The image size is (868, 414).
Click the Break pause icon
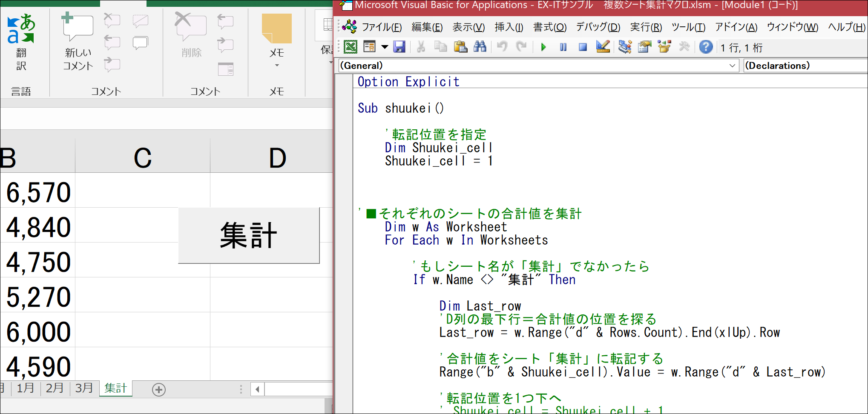click(563, 47)
